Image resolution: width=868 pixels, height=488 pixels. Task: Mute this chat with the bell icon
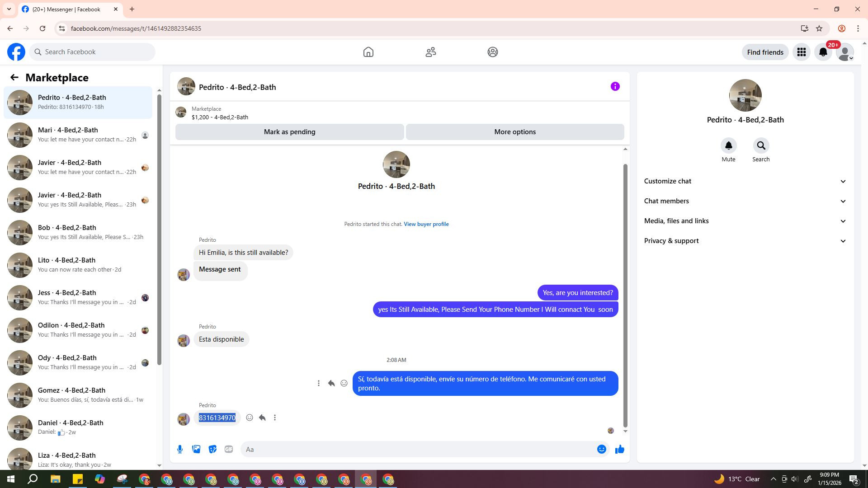click(x=728, y=146)
